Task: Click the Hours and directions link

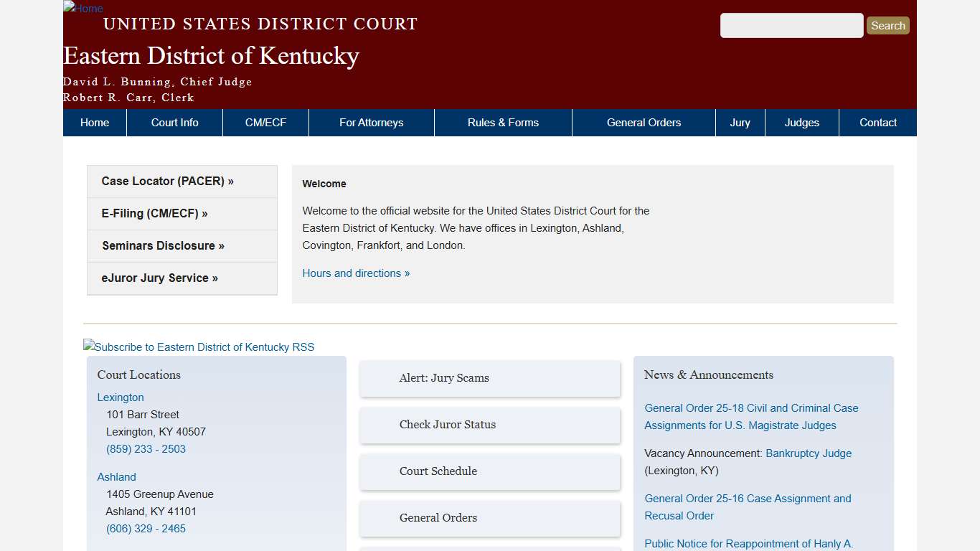Action: point(356,273)
